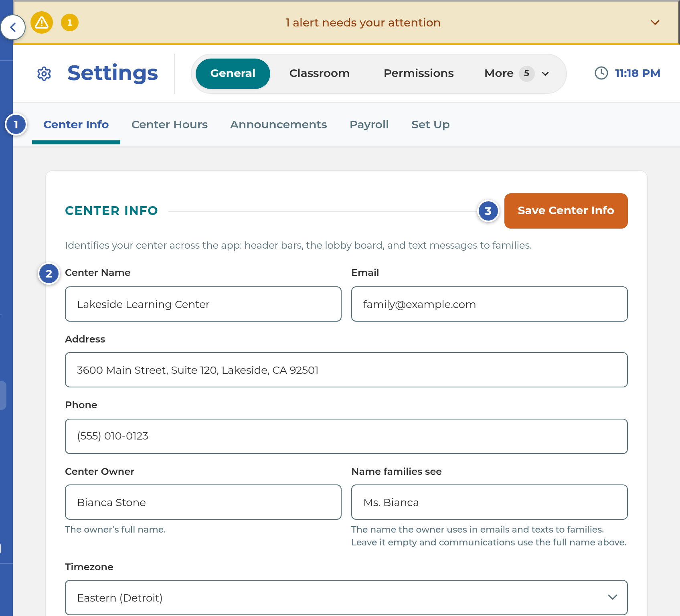
Task: Click the Phone field label
Action: pos(81,405)
